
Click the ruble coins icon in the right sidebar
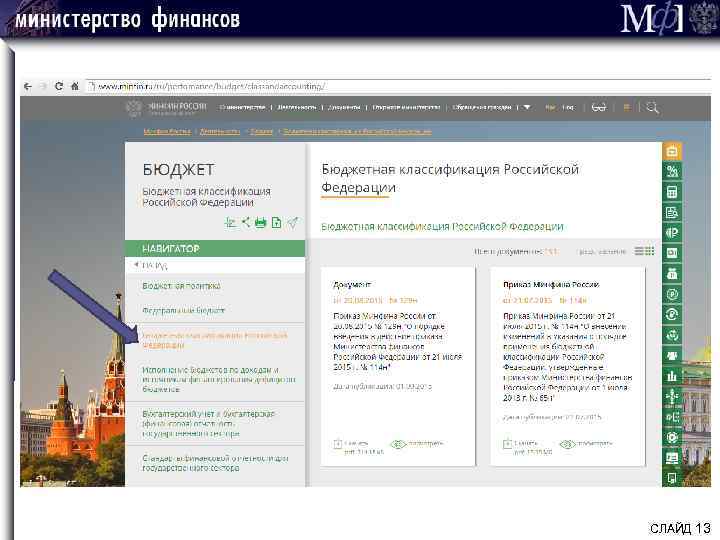[672, 233]
